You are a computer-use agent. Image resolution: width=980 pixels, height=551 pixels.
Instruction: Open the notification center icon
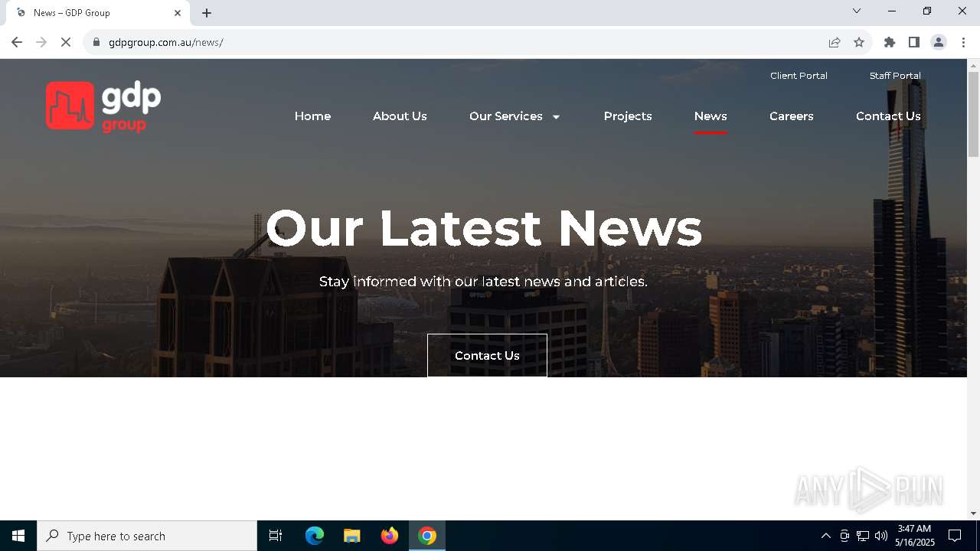955,536
